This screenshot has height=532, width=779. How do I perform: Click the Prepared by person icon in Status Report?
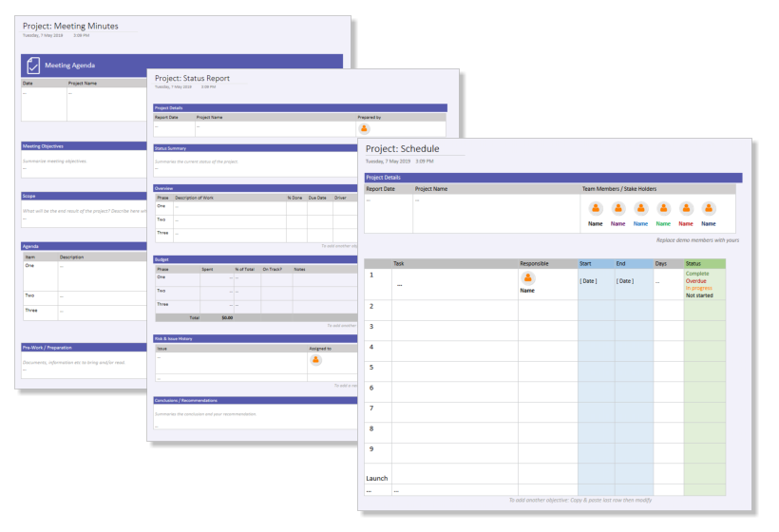pos(364,128)
